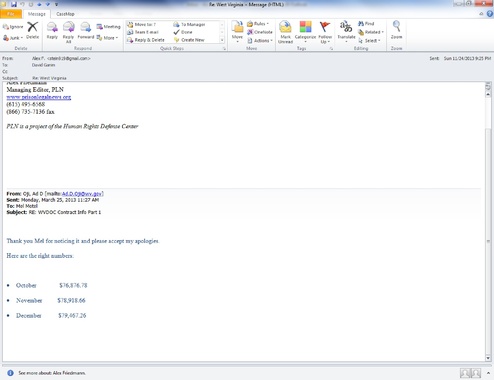Expand the Quick Steps gallery
Screen dimensions: 494x380
(x=222, y=40)
